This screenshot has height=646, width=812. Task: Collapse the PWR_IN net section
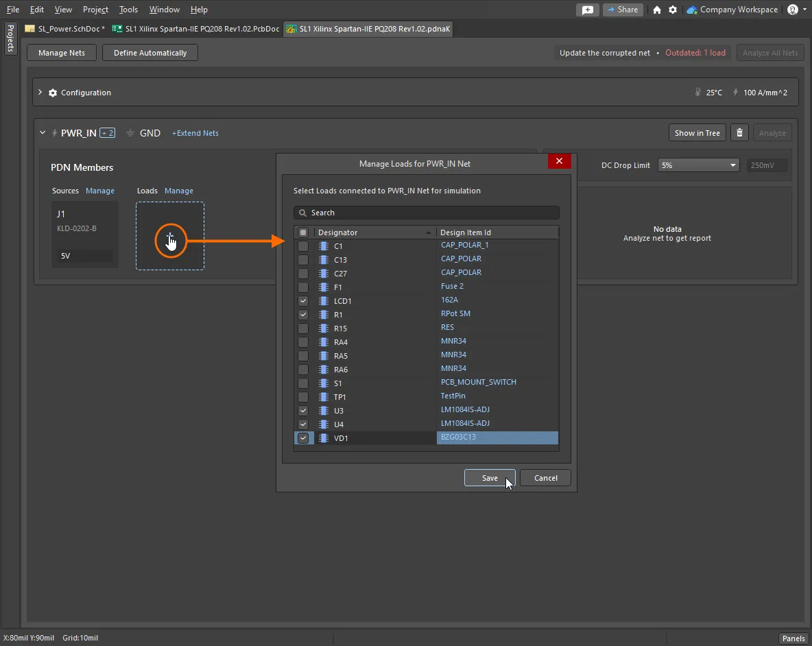click(x=43, y=133)
